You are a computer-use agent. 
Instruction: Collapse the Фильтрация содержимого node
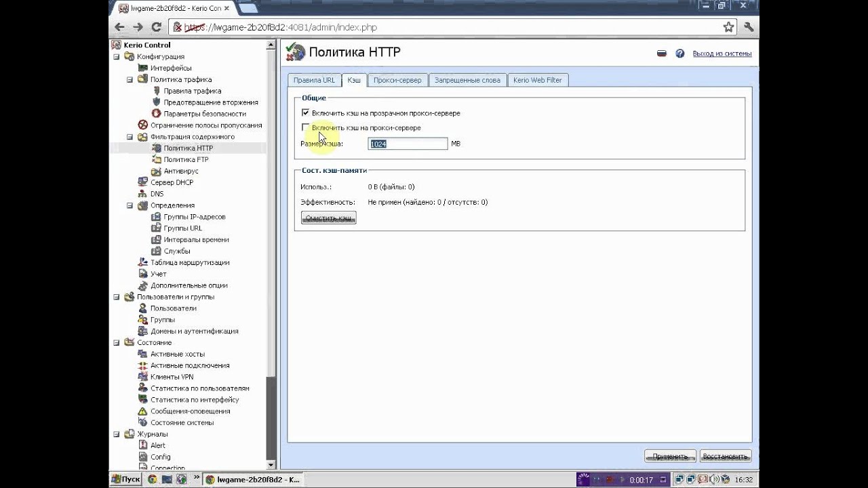tap(130, 137)
